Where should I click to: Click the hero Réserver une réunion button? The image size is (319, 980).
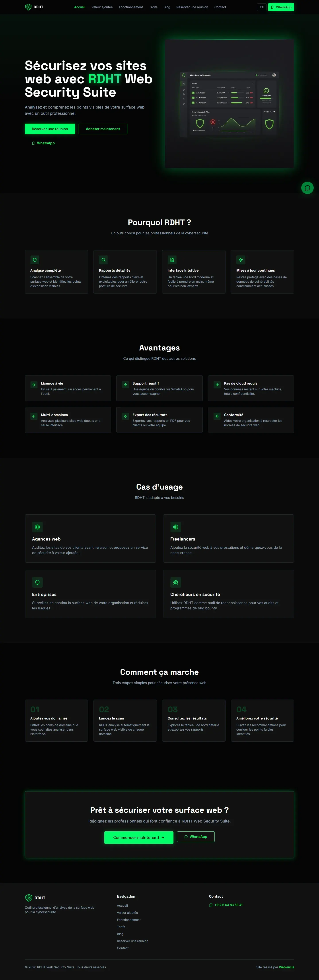point(50,129)
